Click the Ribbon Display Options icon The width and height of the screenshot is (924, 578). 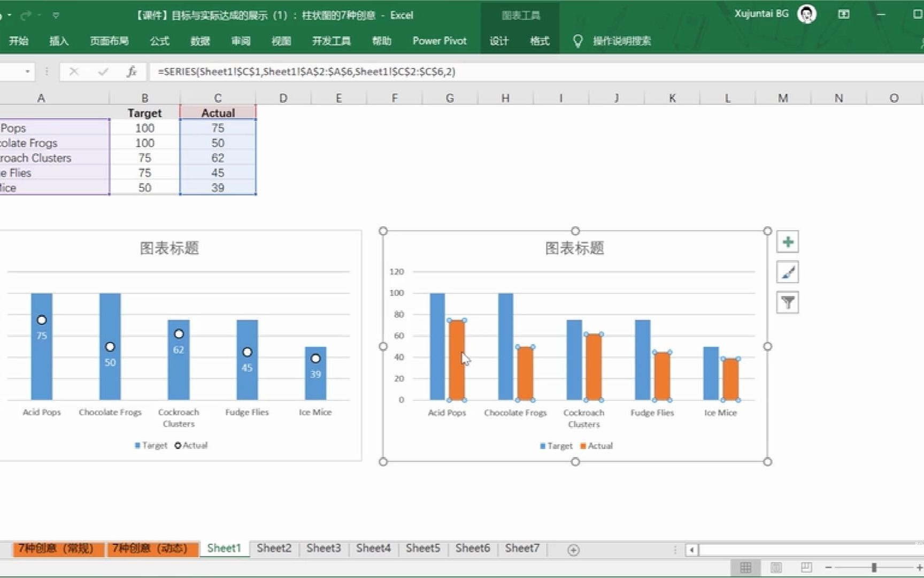pos(844,14)
